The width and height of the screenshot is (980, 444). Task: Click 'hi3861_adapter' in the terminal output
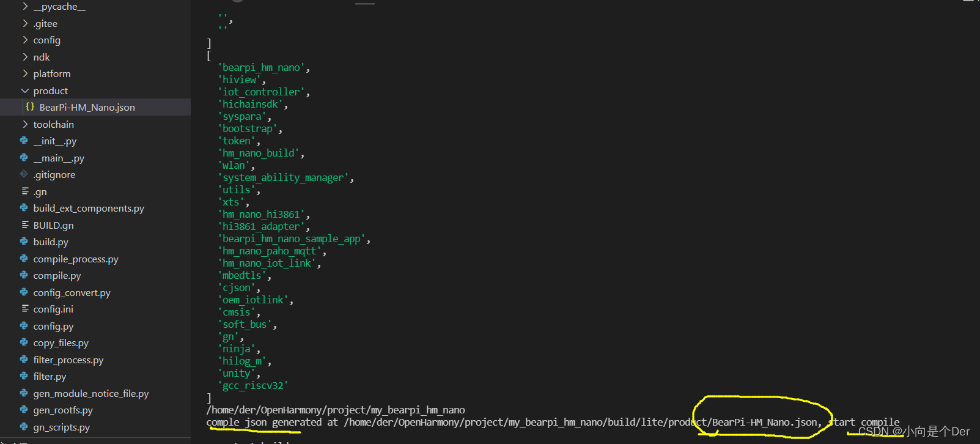click(x=262, y=227)
